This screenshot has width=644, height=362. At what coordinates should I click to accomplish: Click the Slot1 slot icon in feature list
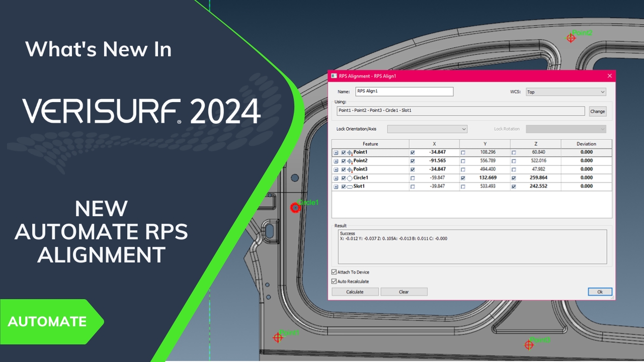click(350, 187)
